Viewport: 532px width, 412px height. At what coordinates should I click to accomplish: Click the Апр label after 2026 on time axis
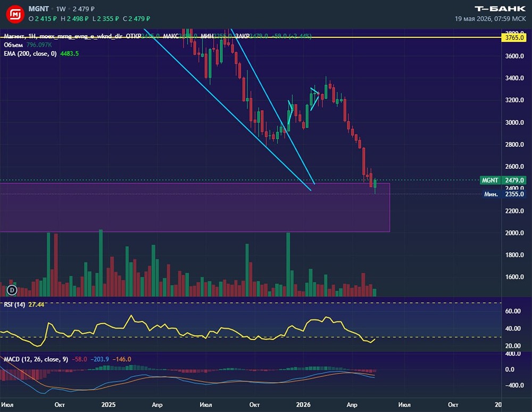[x=352, y=405]
